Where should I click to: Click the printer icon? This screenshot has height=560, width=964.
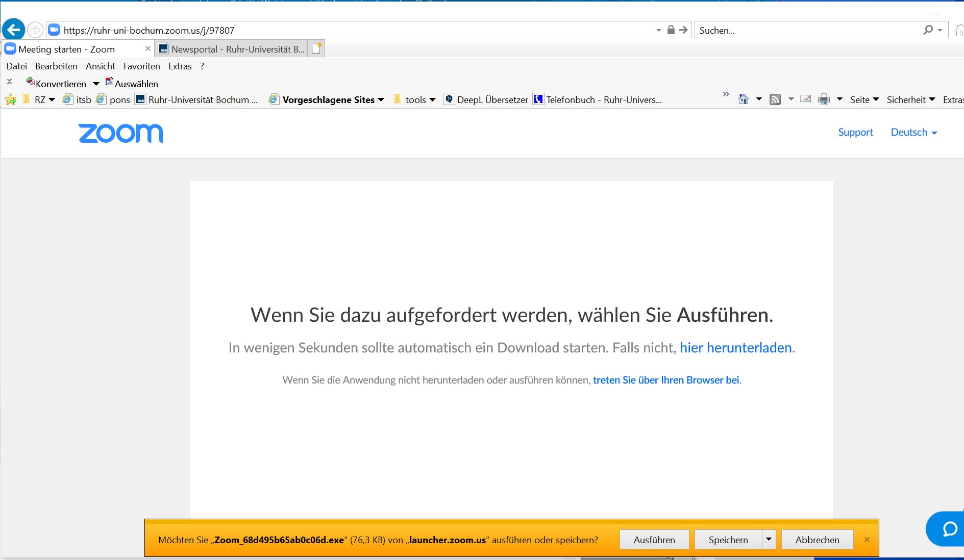pos(824,99)
